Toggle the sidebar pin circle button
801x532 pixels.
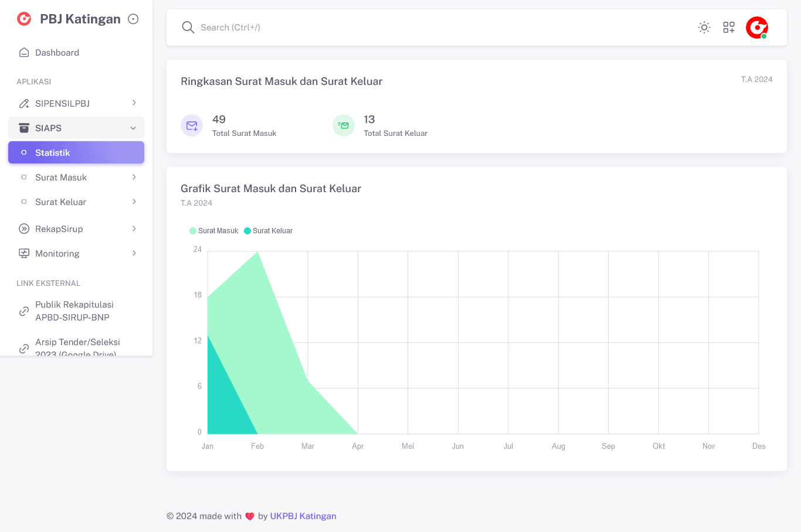[x=133, y=19]
